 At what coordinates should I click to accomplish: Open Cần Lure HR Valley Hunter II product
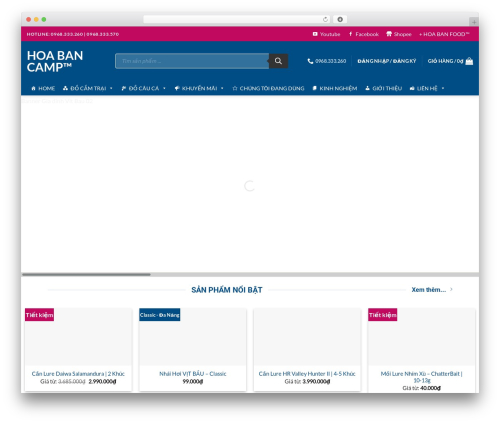pos(307,374)
